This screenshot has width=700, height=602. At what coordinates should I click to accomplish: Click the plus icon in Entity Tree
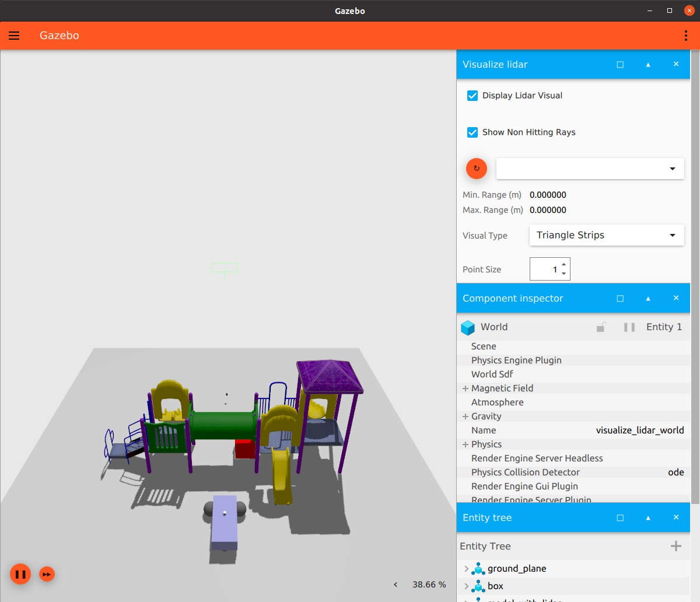point(675,546)
